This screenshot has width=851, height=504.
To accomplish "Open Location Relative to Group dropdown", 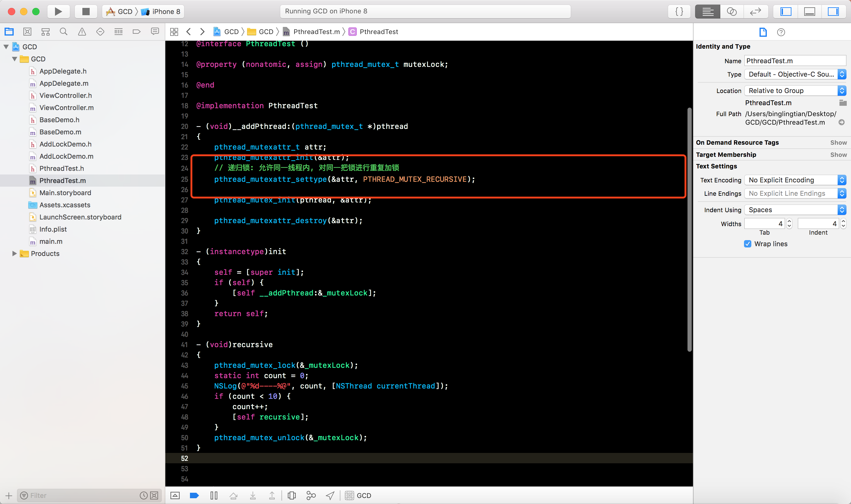I will (795, 90).
